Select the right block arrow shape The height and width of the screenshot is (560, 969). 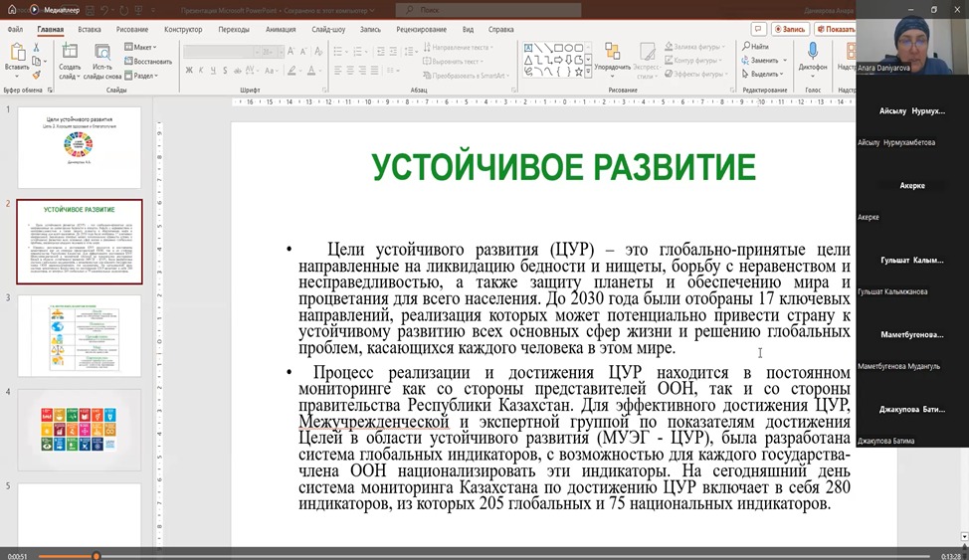pos(559,60)
